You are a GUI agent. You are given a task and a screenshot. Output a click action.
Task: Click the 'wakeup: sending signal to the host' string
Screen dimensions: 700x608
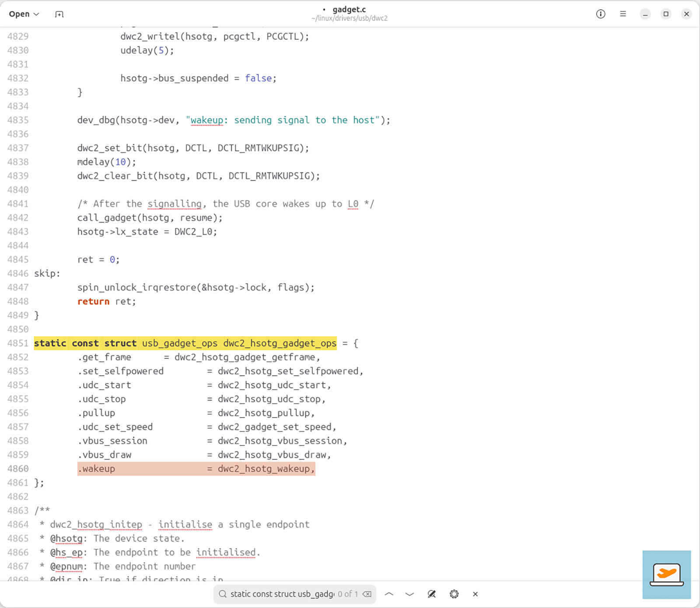click(x=283, y=120)
